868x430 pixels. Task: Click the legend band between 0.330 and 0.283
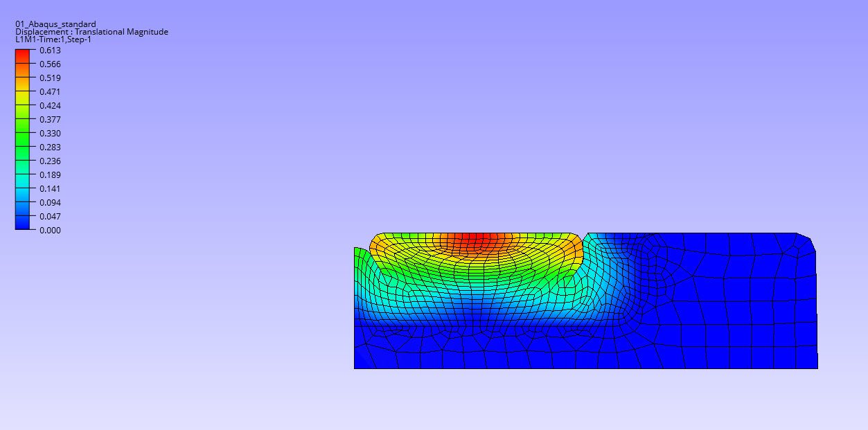pyautogui.click(x=23, y=140)
